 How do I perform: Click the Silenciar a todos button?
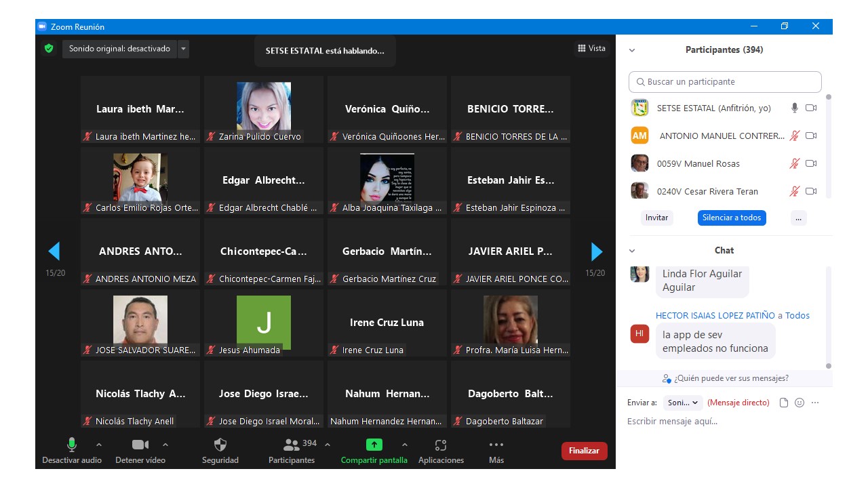(x=732, y=218)
